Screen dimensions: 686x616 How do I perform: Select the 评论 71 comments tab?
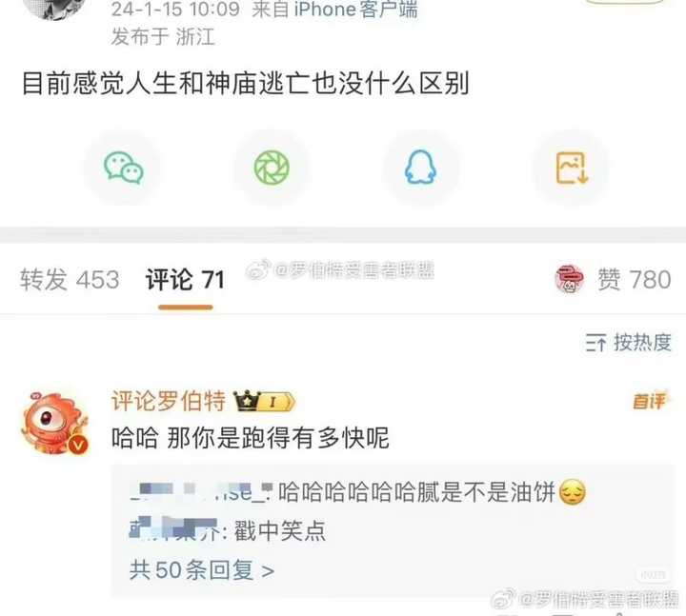click(185, 280)
